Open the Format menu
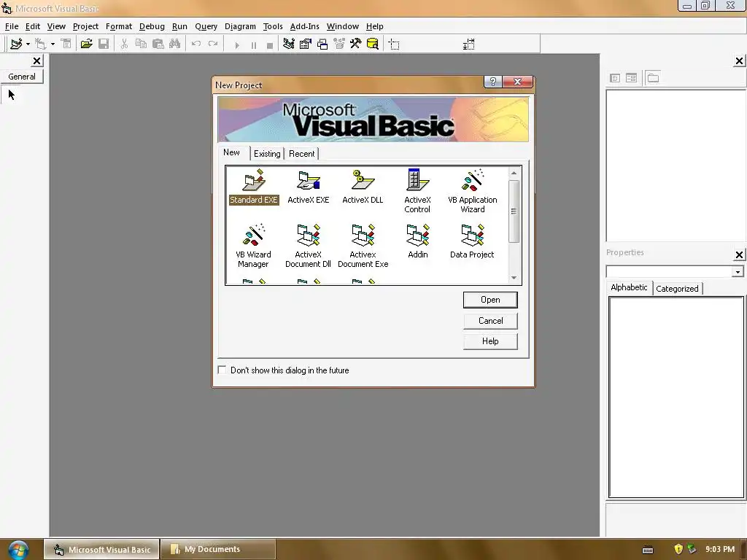 (x=119, y=27)
